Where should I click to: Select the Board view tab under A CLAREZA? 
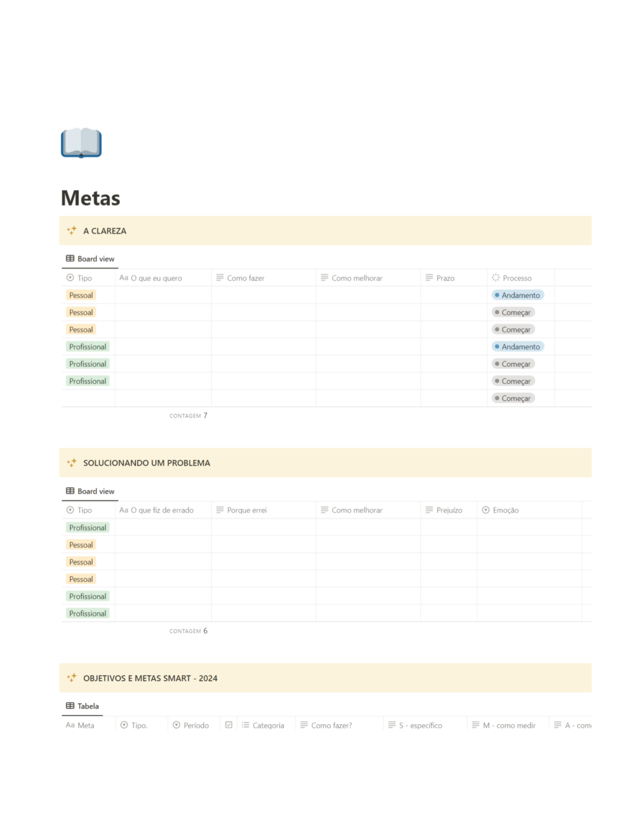coord(90,259)
